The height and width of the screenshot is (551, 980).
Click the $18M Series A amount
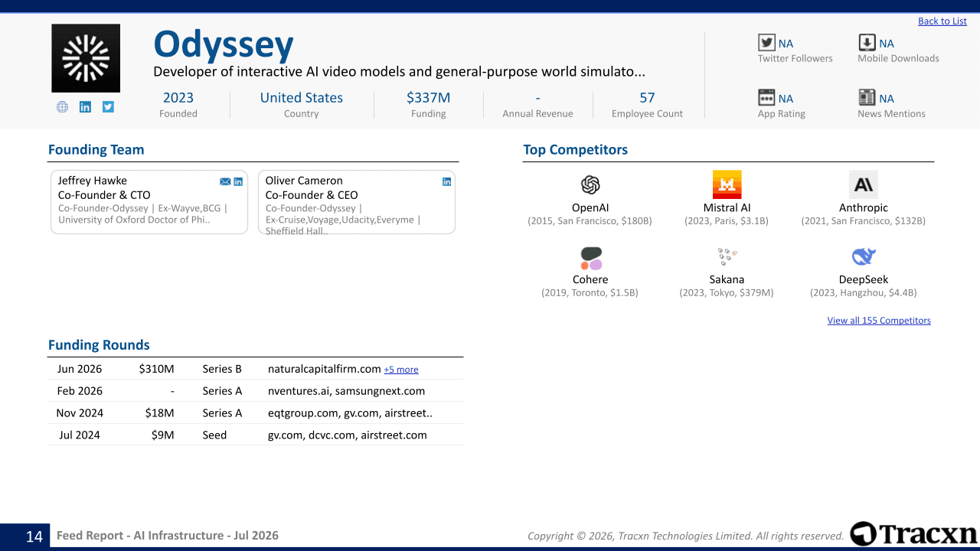159,413
